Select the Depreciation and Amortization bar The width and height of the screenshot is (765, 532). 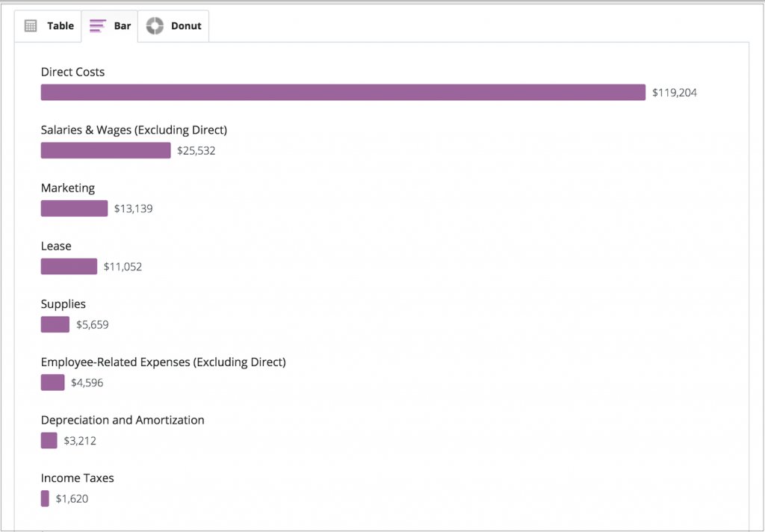49,440
